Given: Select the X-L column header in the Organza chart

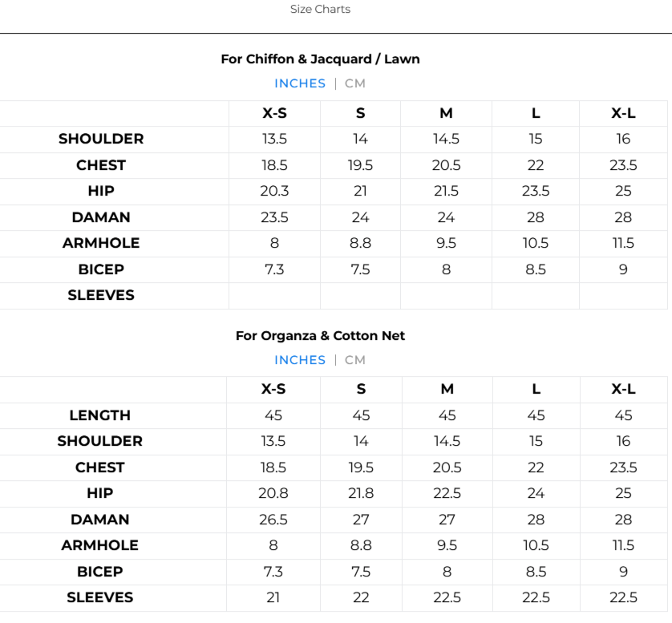Looking at the screenshot, I should tap(623, 390).
